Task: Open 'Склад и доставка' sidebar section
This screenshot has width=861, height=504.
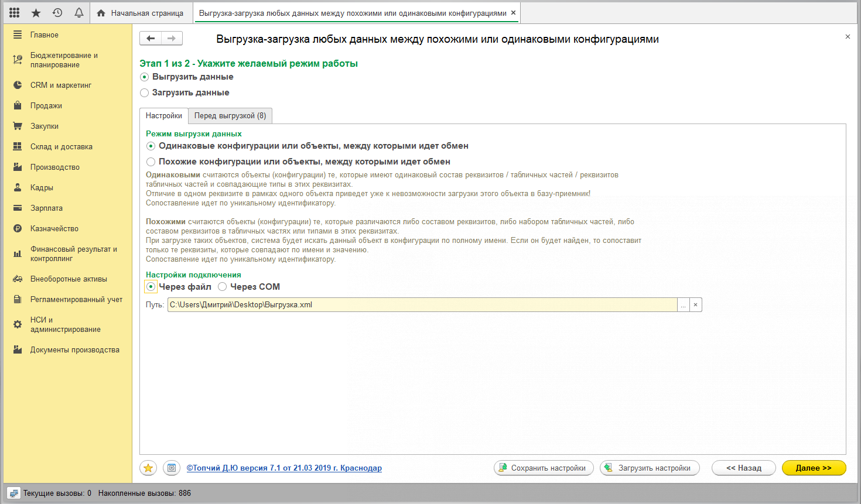Action: [61, 147]
